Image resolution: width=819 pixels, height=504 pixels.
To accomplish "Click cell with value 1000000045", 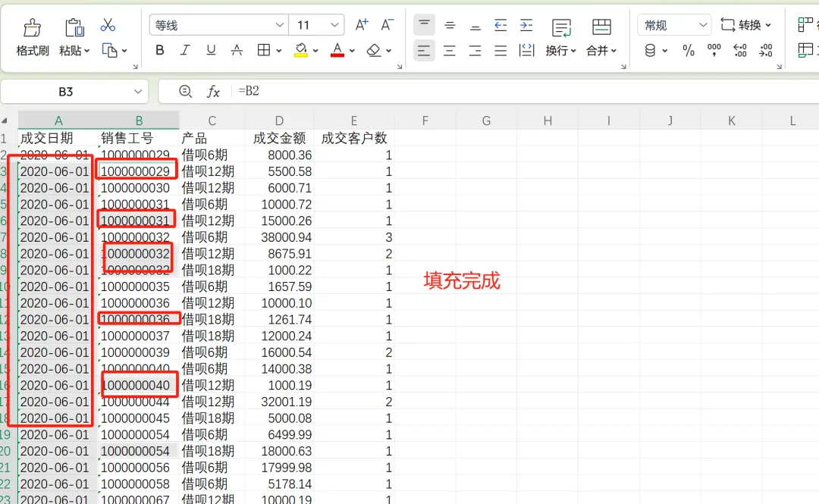I will [x=139, y=418].
